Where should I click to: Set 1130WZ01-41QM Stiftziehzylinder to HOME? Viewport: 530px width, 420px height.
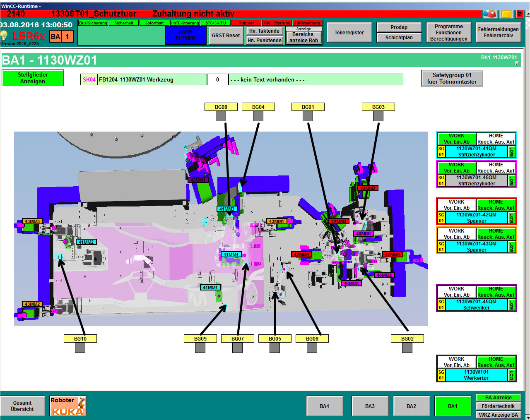(496, 139)
